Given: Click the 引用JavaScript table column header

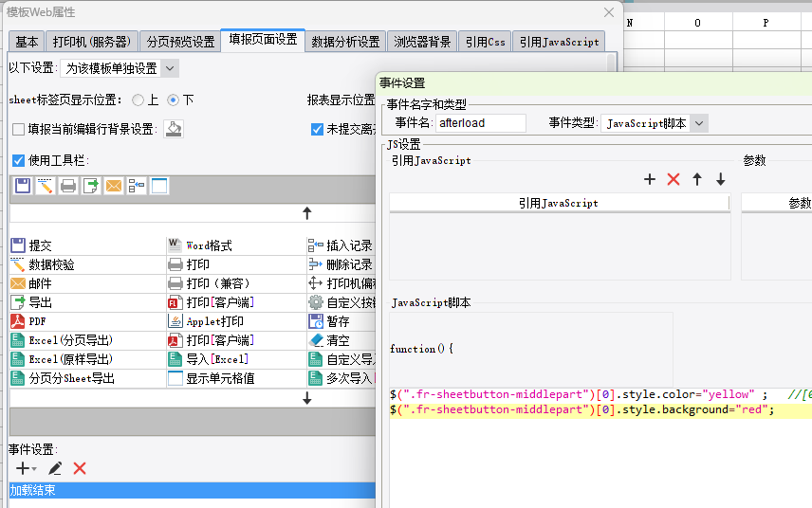Looking at the screenshot, I should click(x=559, y=203).
